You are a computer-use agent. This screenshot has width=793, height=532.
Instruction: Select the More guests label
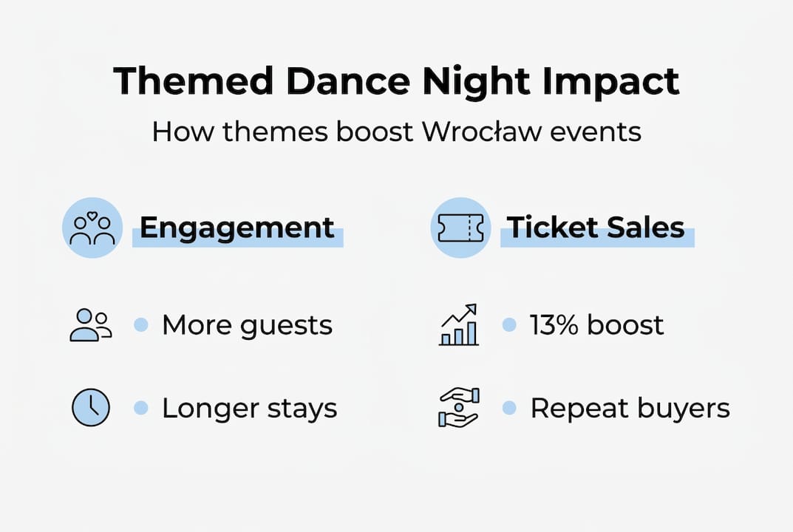pos(247,325)
